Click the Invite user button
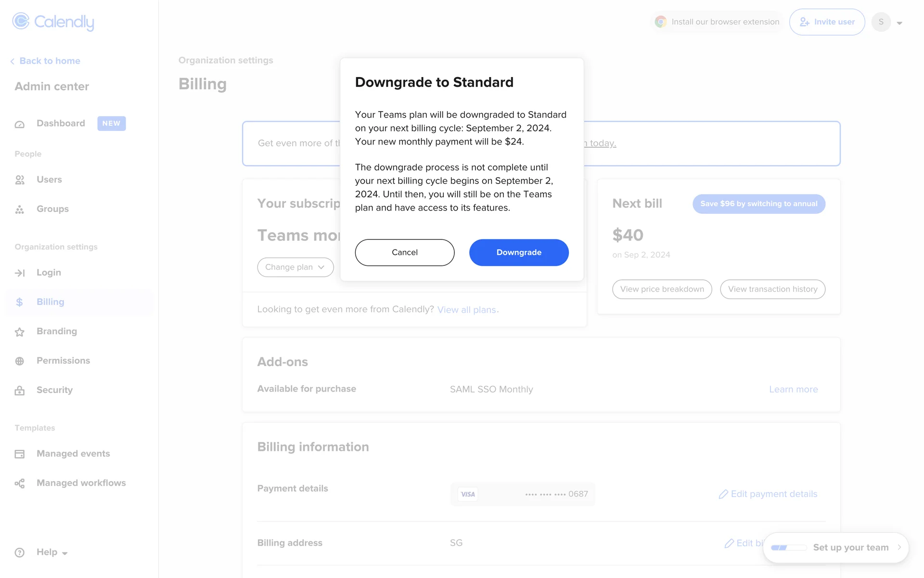924x578 pixels. click(x=827, y=22)
